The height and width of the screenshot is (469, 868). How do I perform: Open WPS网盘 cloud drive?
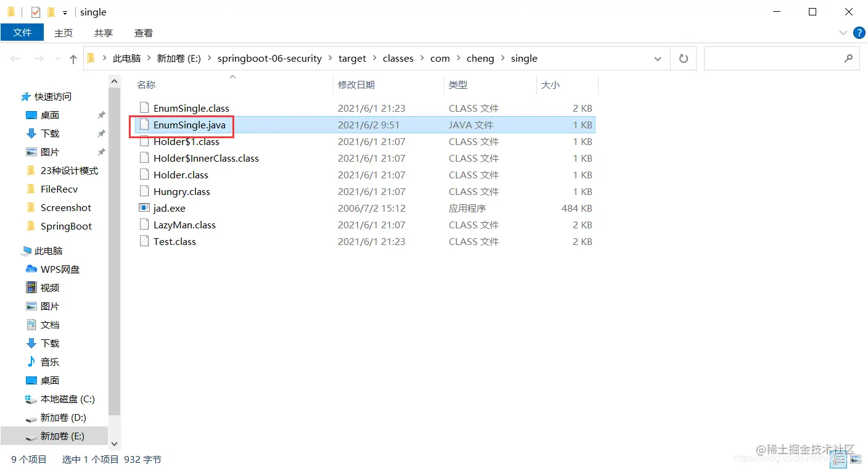[x=60, y=269]
